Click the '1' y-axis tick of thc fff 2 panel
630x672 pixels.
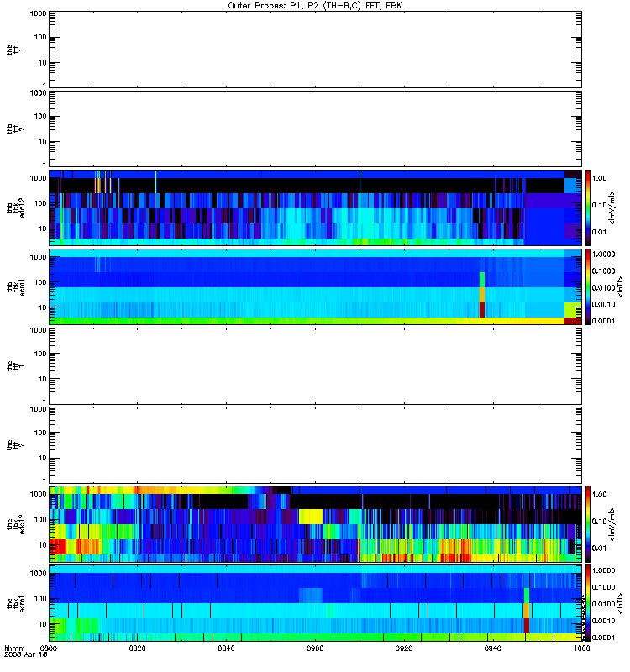coord(45,480)
